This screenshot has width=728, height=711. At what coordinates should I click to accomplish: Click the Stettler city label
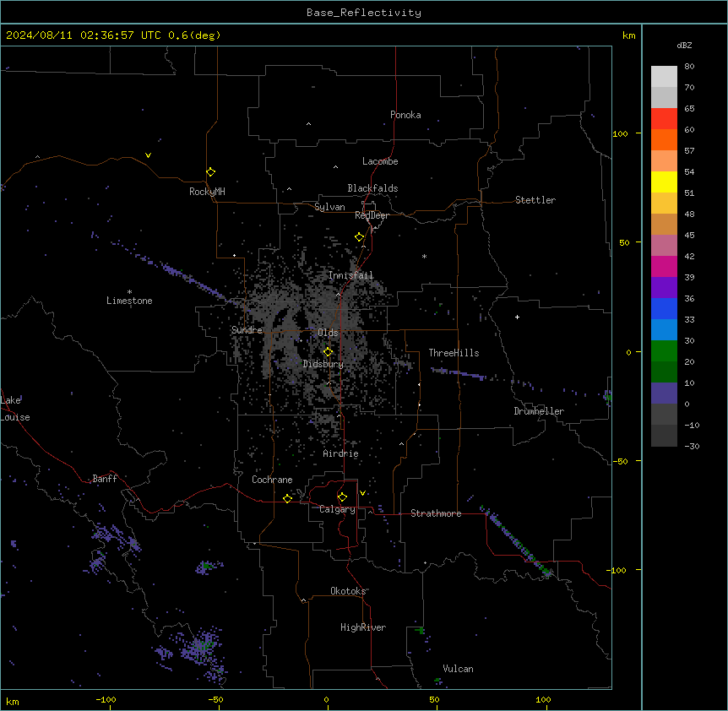coord(535,200)
